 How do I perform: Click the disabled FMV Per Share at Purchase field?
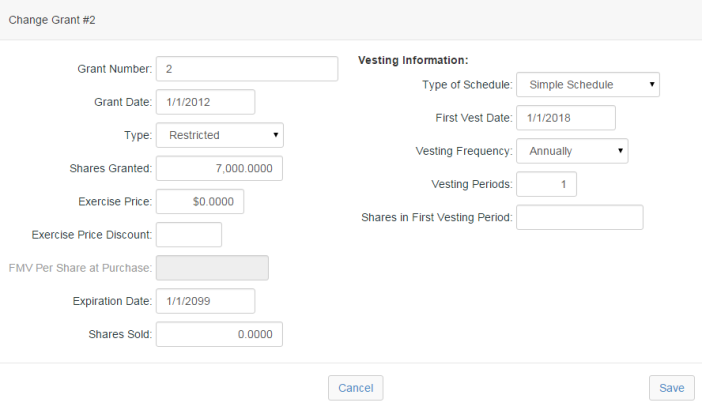tap(212, 268)
